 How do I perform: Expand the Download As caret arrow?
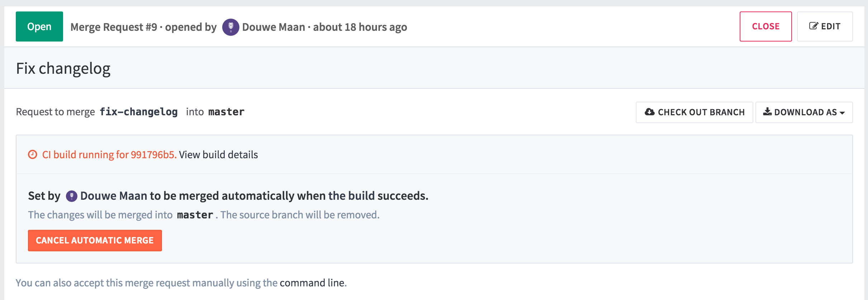(842, 113)
